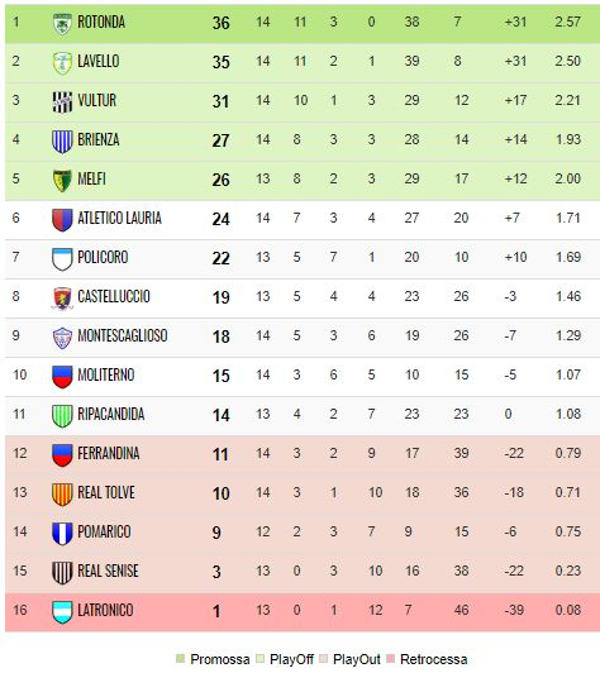Open the Real Senise team link
Viewport: 600px width, 673px height.
point(108,571)
